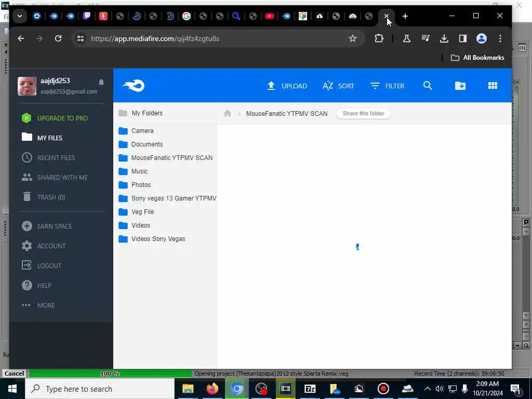Image resolution: width=532 pixels, height=399 pixels.
Task: Click the UPLOAD button
Action: pyautogui.click(x=287, y=86)
